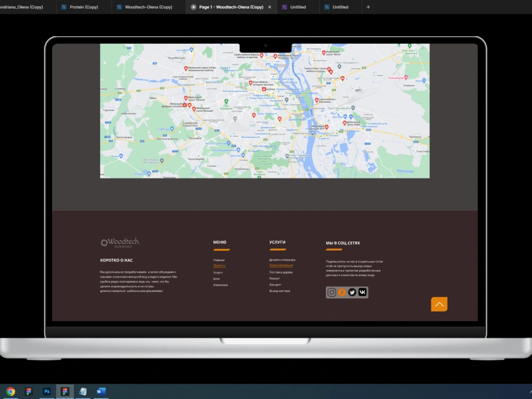Click the Kyiv map image in the prototype
532x399 pixels.
pyautogui.click(x=264, y=111)
